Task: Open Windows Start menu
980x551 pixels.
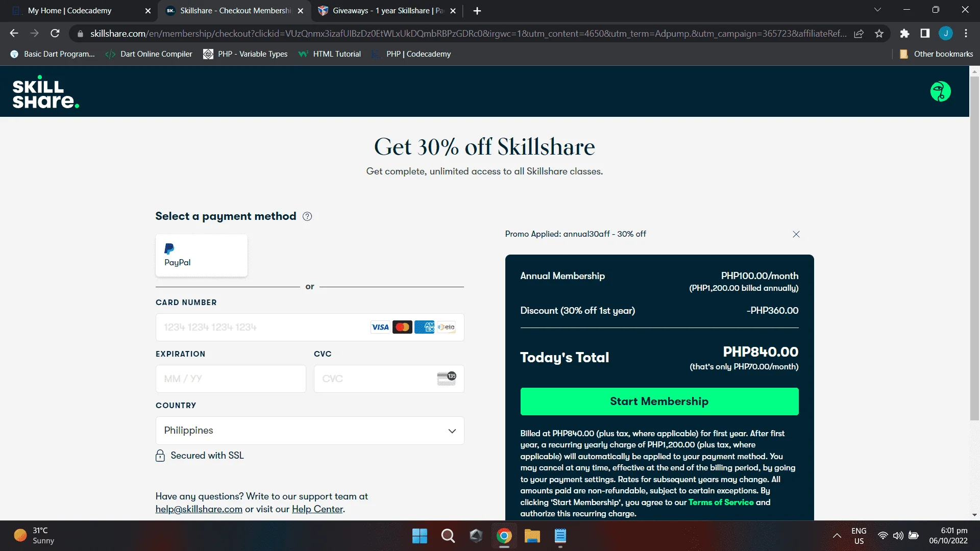Action: click(x=420, y=536)
